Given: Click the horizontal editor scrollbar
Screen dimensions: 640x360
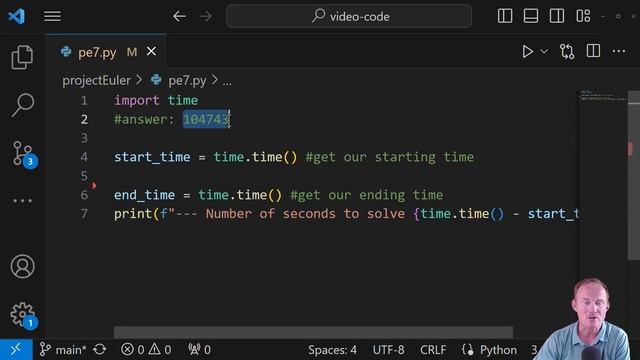Looking at the screenshot, I should (x=313, y=332).
